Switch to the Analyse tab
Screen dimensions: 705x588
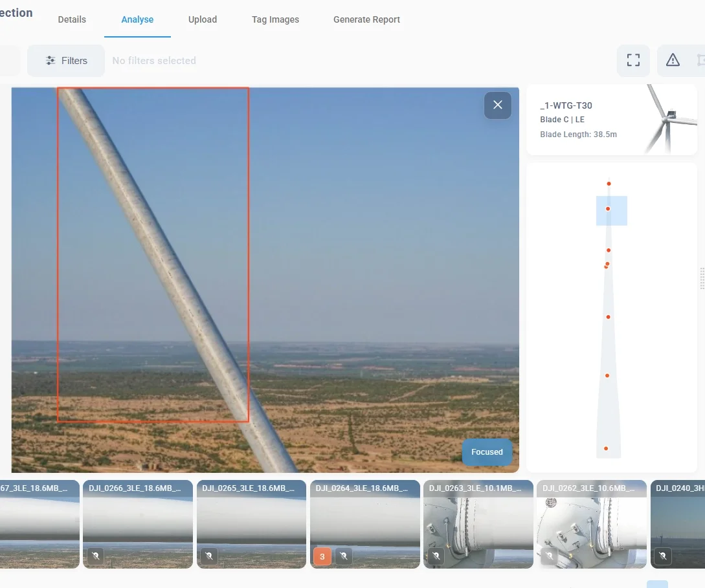pyautogui.click(x=137, y=19)
